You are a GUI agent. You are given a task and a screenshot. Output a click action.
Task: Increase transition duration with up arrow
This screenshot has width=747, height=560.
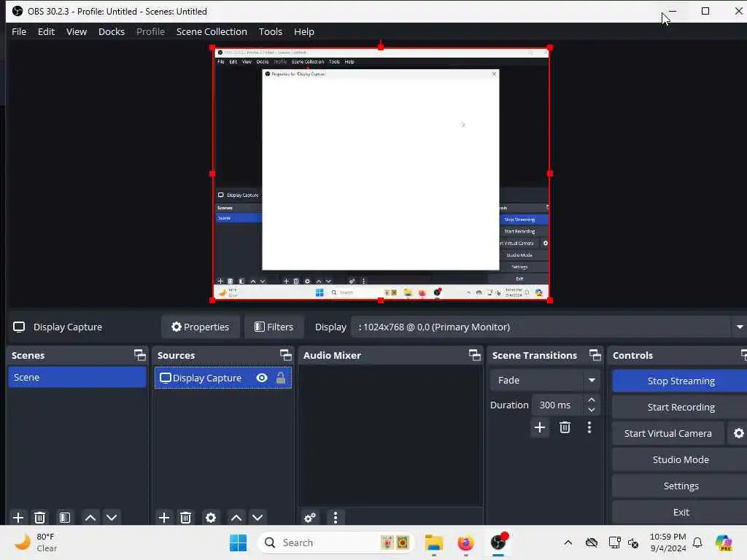click(592, 400)
